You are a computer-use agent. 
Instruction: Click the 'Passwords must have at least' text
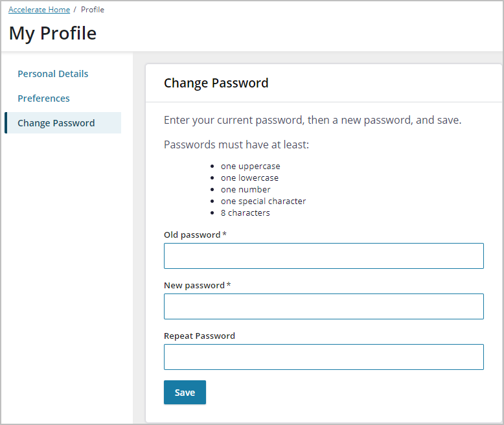point(236,144)
